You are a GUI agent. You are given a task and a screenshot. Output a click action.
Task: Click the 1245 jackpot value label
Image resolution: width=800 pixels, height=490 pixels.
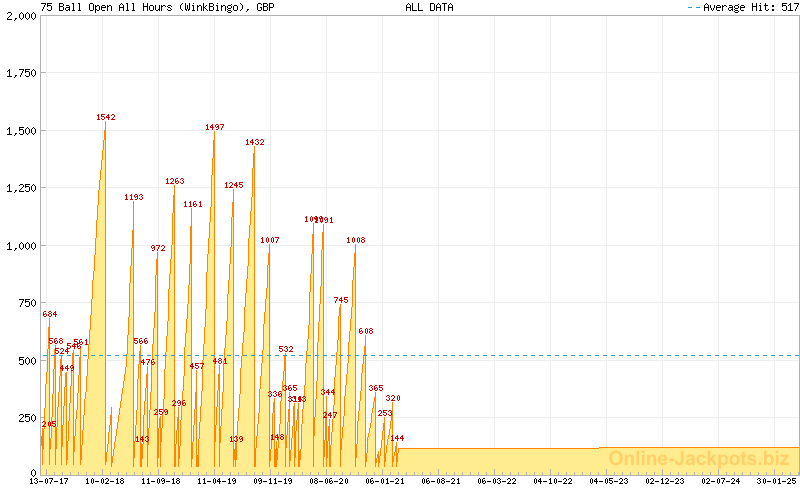coord(234,185)
